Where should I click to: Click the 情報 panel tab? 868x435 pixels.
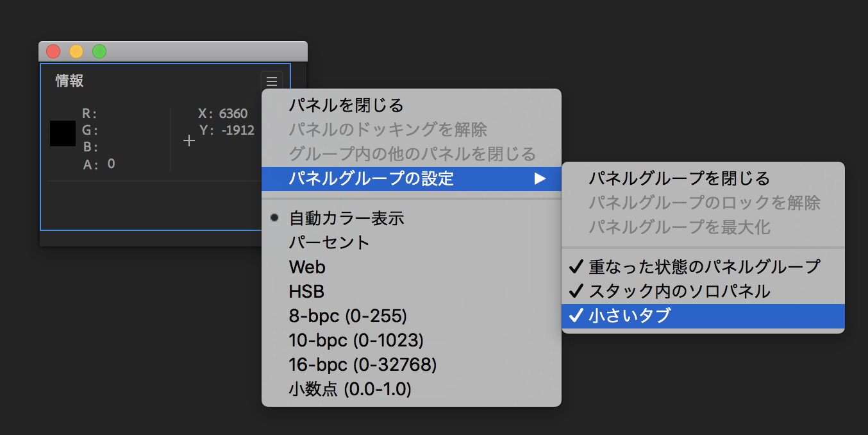[69, 81]
